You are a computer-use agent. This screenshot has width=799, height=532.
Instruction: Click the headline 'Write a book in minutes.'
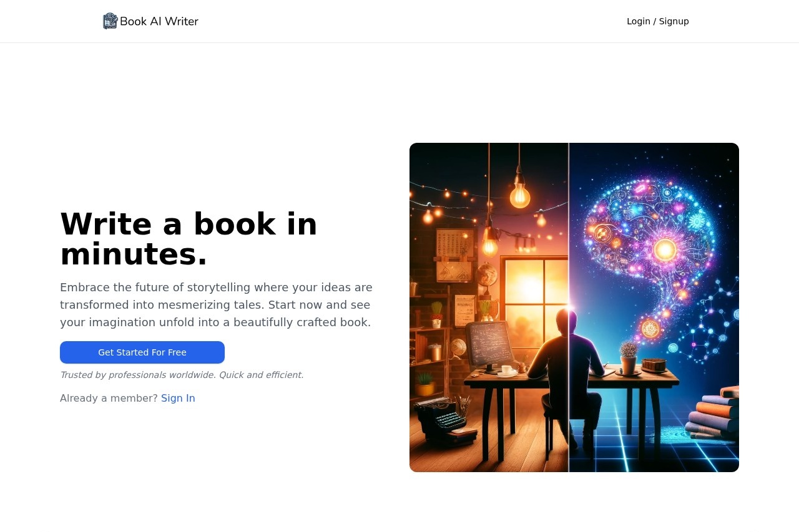click(x=189, y=239)
